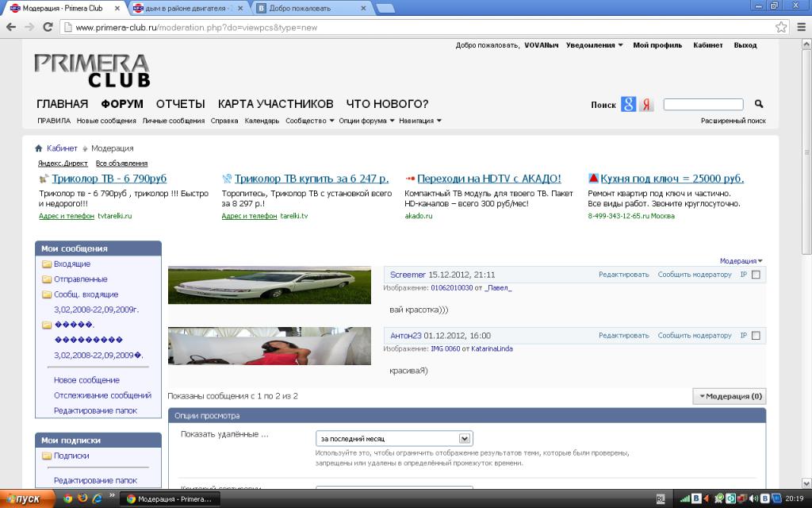
Task: Close the 'дым в районе двигателя' tab
Action: (240, 8)
